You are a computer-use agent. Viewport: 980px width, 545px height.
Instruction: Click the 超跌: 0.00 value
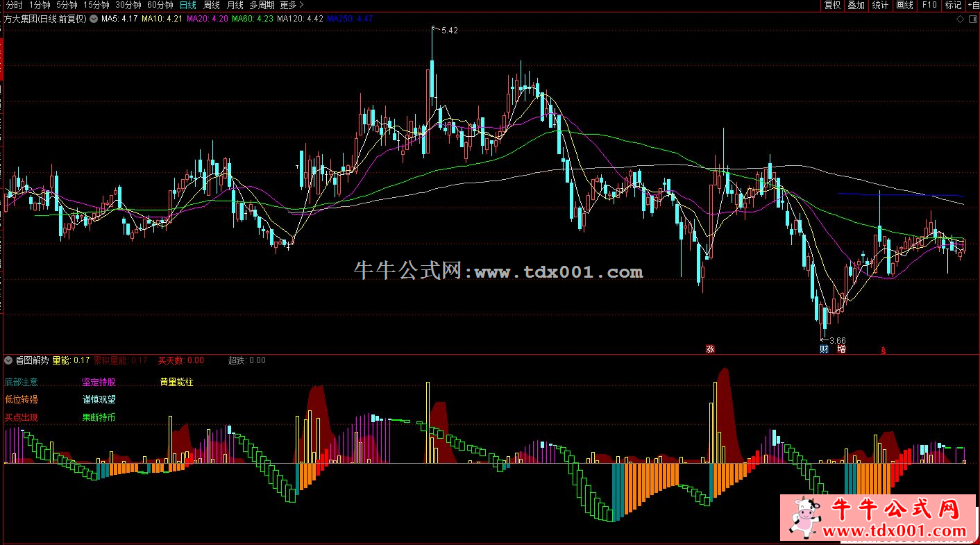pyautogui.click(x=247, y=360)
